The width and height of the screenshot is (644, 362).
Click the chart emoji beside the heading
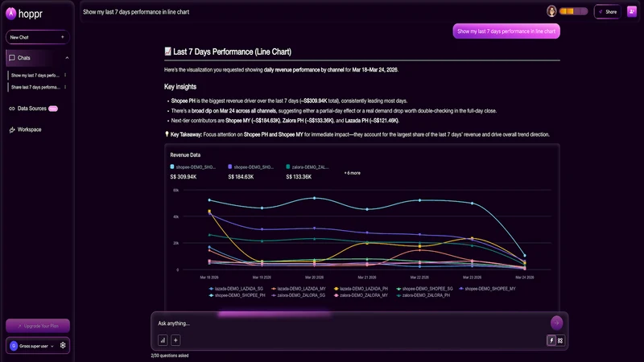[167, 51]
